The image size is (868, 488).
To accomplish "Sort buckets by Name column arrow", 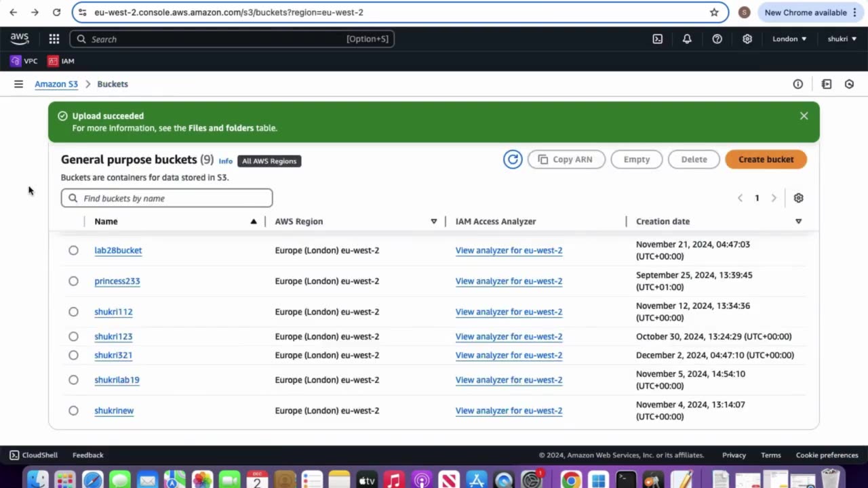I will pos(254,222).
